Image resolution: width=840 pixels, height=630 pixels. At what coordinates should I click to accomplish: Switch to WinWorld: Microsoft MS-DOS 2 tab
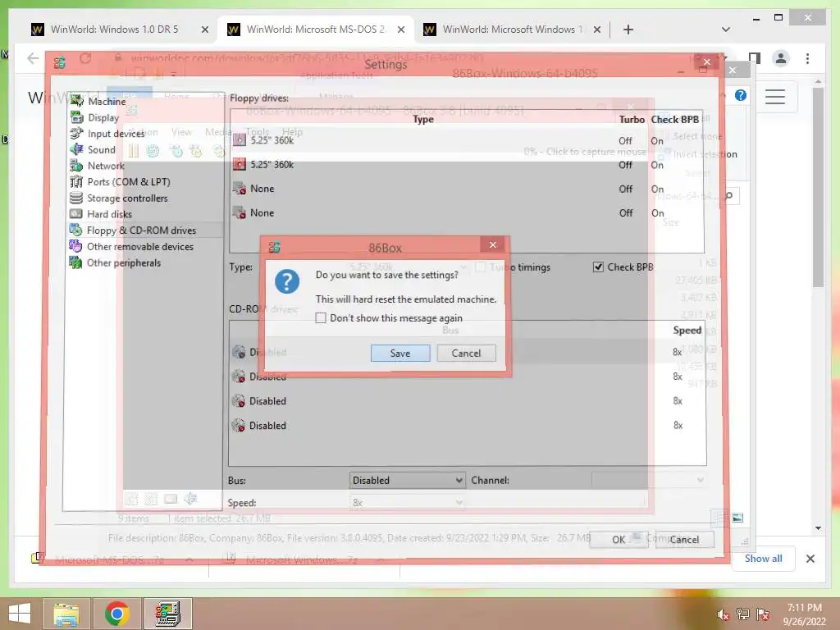(x=315, y=30)
